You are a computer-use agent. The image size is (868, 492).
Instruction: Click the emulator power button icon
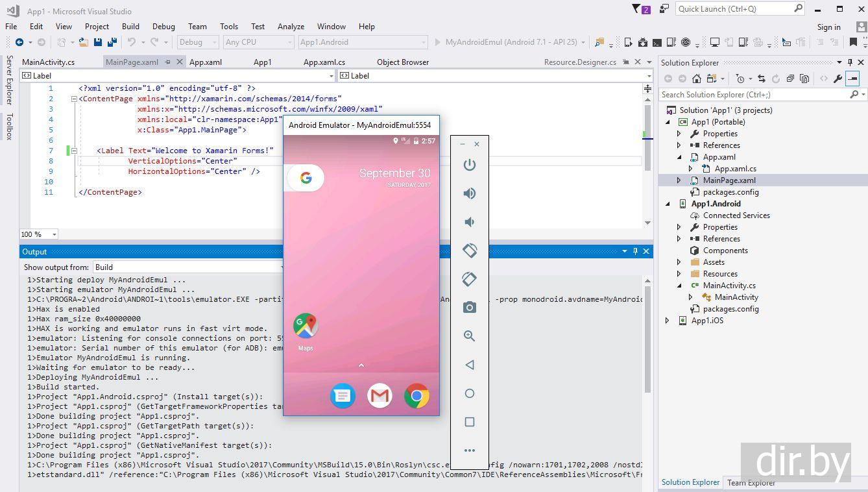[x=469, y=165]
